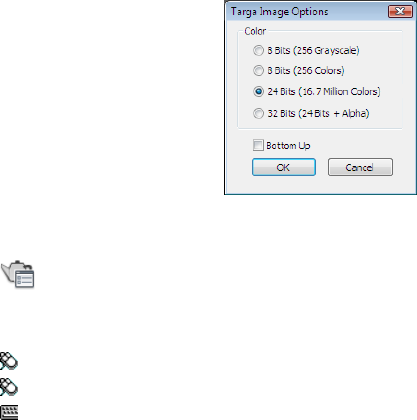Click the 'Bottom Up' label text
417x420 pixels.
click(x=288, y=146)
